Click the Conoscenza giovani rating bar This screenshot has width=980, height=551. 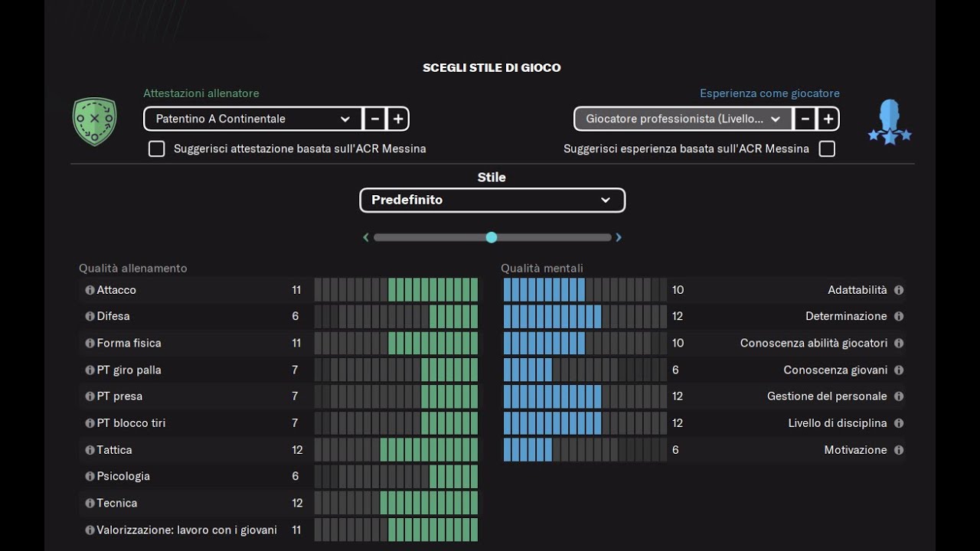click(x=585, y=370)
